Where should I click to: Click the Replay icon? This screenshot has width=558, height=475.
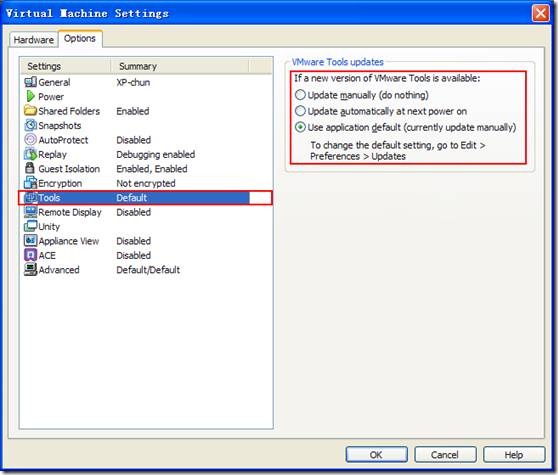click(30, 154)
